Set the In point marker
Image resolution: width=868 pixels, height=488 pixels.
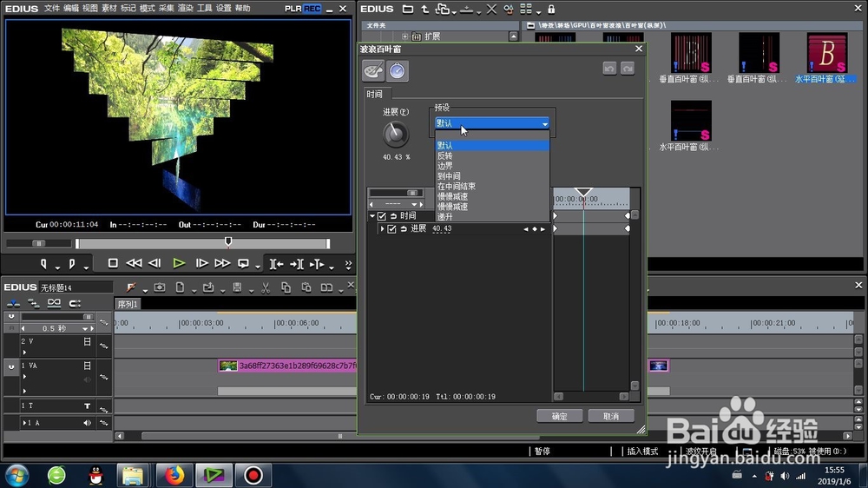pyautogui.click(x=43, y=264)
